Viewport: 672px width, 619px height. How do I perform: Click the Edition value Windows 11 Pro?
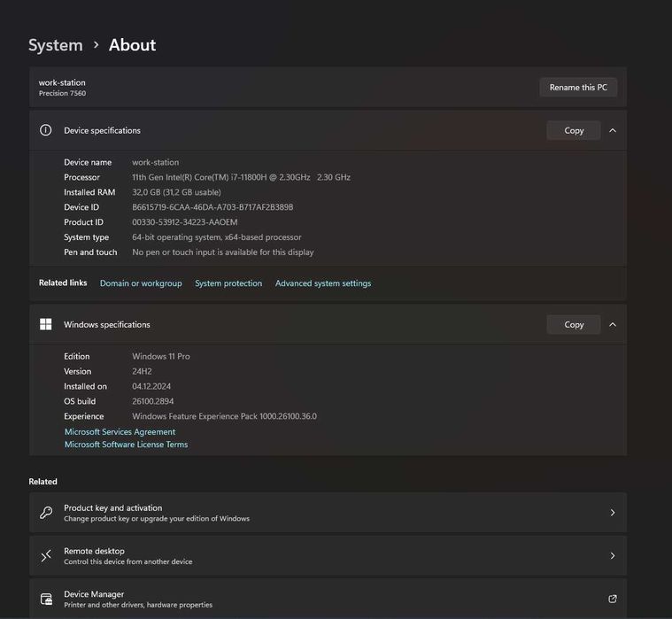(x=161, y=356)
